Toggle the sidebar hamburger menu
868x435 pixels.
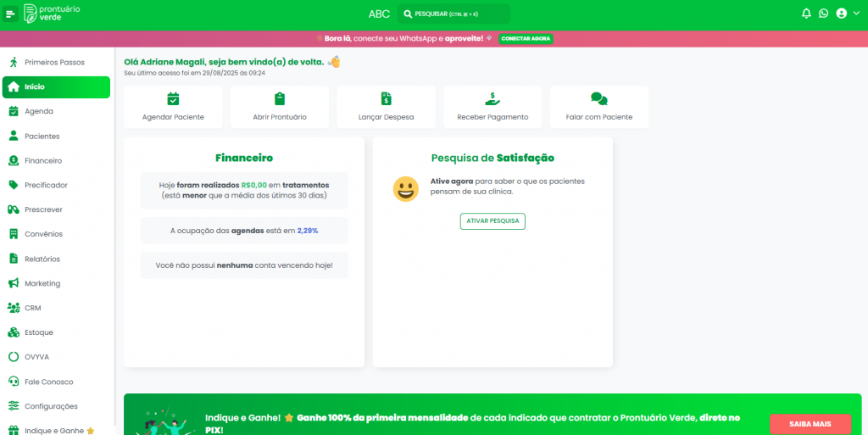[x=11, y=14]
